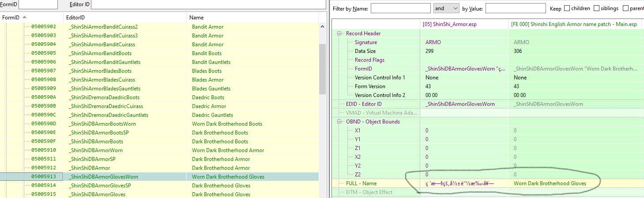This screenshot has height=198, width=644.
Task: Select the _ShinShiArmorBanditGauntlets row
Action: [159, 62]
